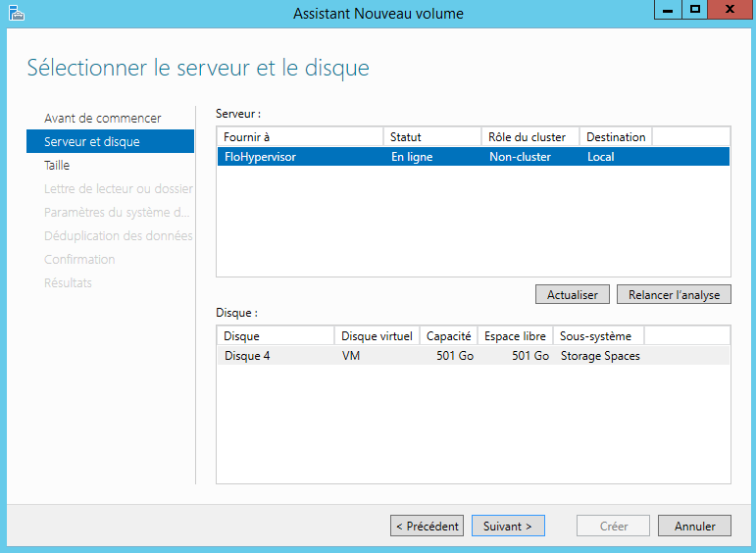
Task: Sort disks by Capacité column
Action: pos(449,336)
